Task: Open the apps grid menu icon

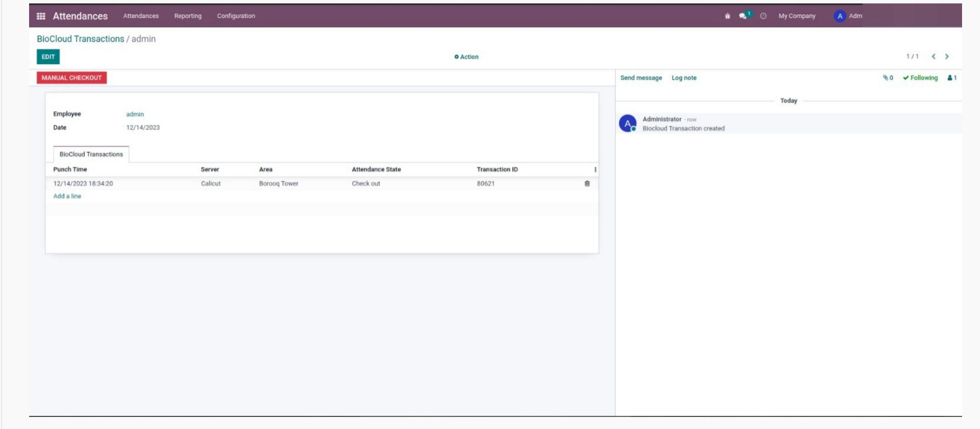Action: pos(41,16)
